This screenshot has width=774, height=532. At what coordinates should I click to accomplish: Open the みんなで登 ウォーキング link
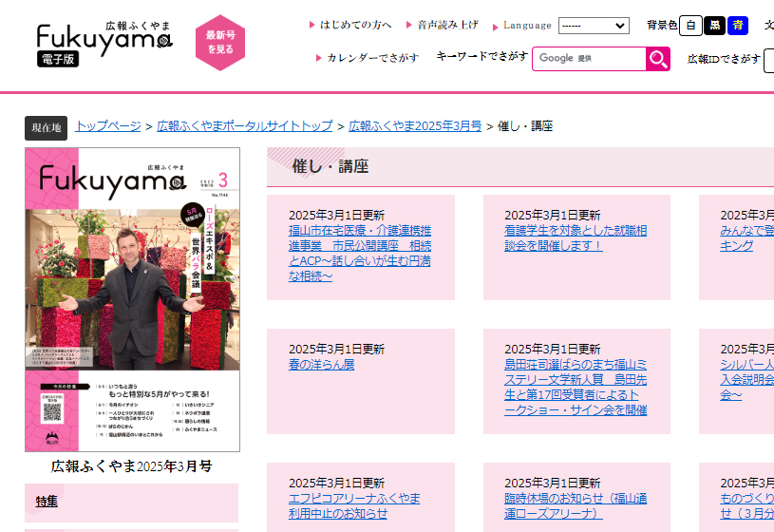(x=746, y=238)
